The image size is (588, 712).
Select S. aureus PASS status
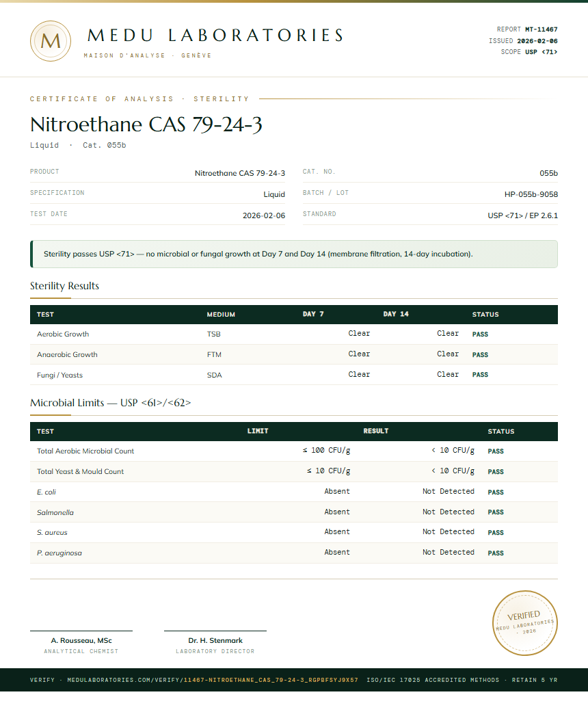coord(496,533)
